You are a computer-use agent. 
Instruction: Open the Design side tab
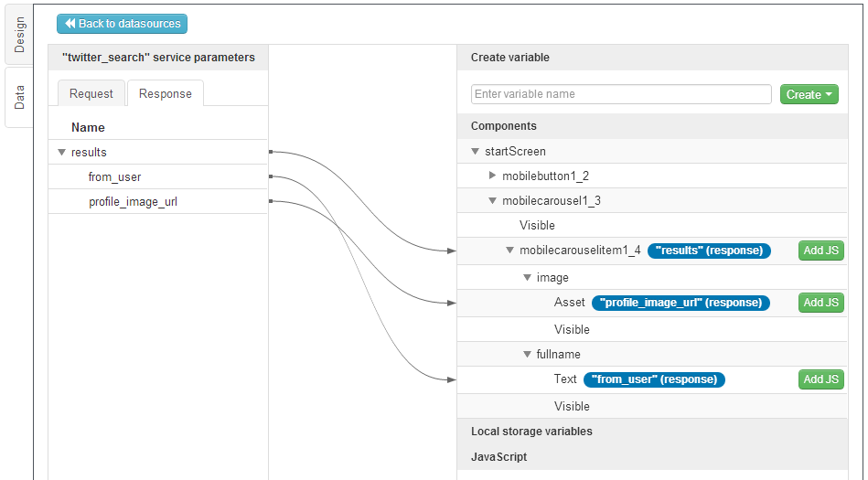point(19,35)
